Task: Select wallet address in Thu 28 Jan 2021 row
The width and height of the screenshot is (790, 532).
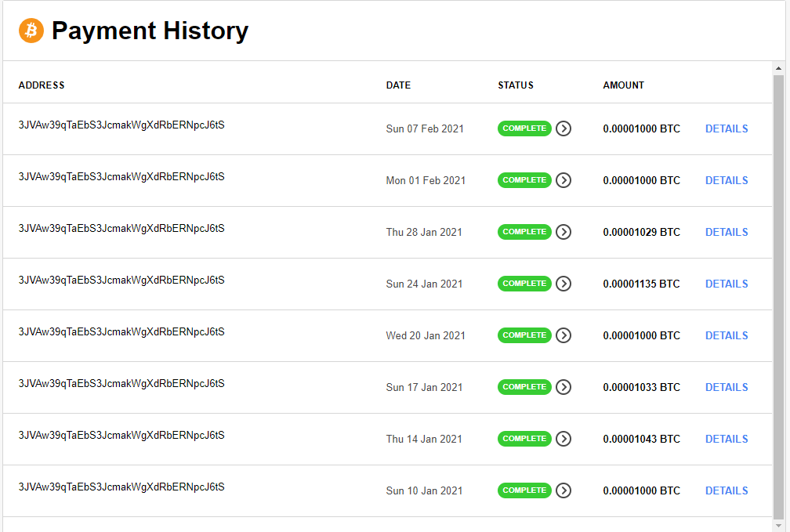Action: click(121, 228)
